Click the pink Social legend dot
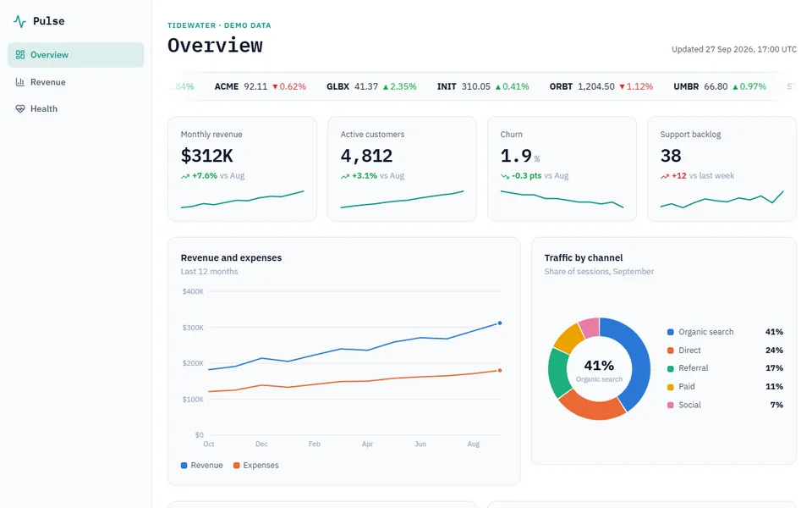Image resolution: width=812 pixels, height=508 pixels. pyautogui.click(x=671, y=405)
